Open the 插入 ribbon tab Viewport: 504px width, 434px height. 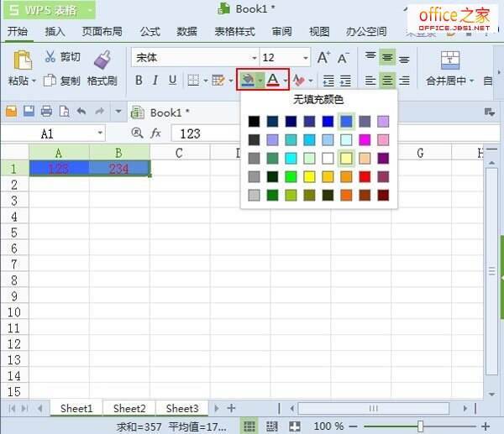pyautogui.click(x=55, y=32)
